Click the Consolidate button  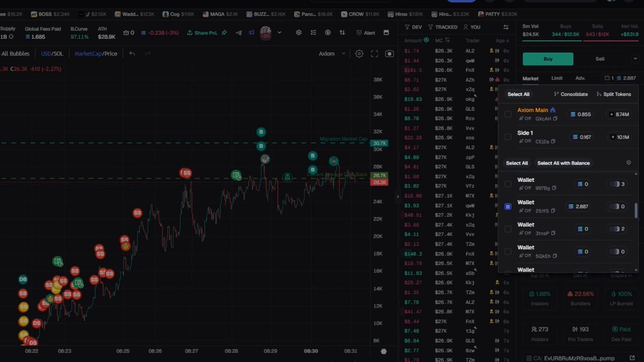(x=570, y=94)
